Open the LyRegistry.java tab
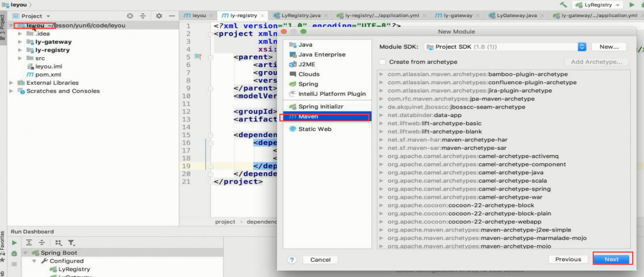The width and height of the screenshot is (644, 277). pyautogui.click(x=301, y=16)
